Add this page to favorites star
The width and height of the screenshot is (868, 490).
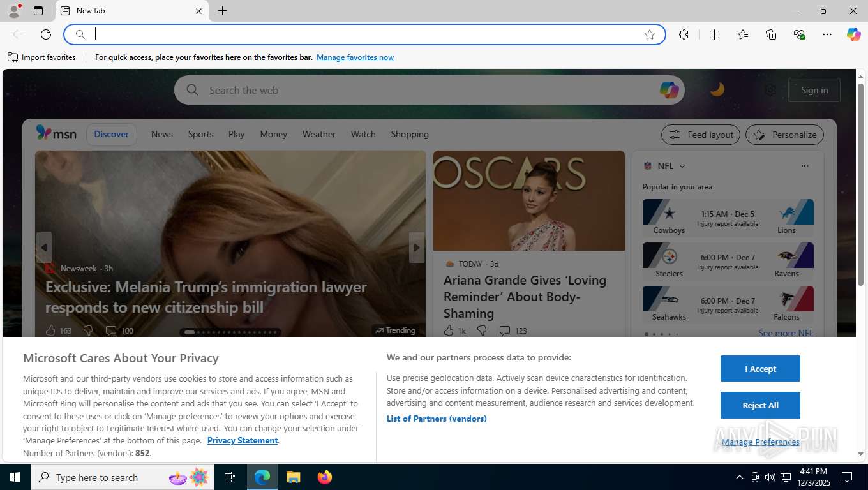click(650, 34)
